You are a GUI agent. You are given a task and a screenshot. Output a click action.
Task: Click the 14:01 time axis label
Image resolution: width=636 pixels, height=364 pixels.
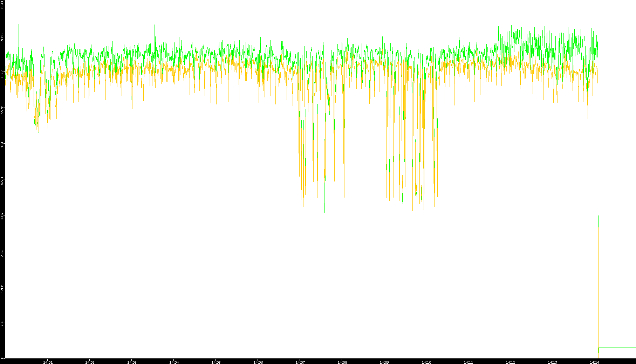coord(48,362)
